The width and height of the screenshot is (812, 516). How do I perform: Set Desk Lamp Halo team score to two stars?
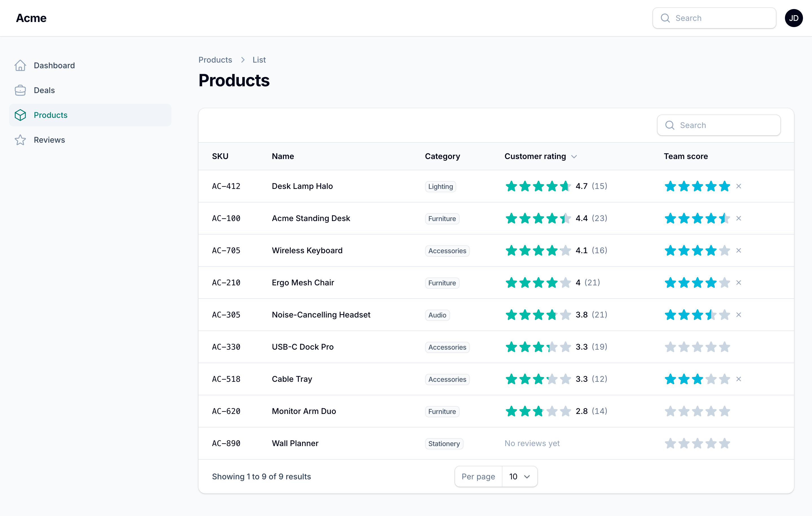point(684,186)
